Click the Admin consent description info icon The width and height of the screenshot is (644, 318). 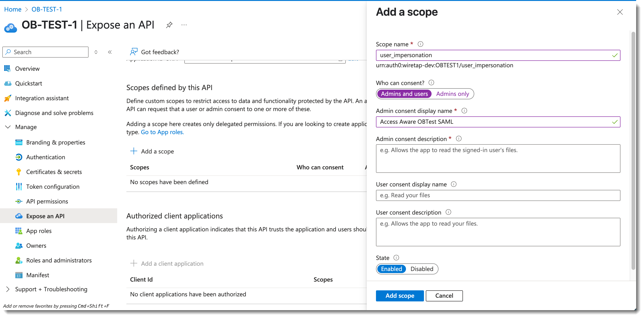pos(459,138)
